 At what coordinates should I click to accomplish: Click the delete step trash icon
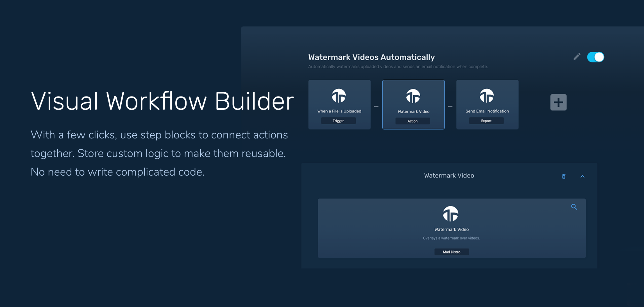564,176
